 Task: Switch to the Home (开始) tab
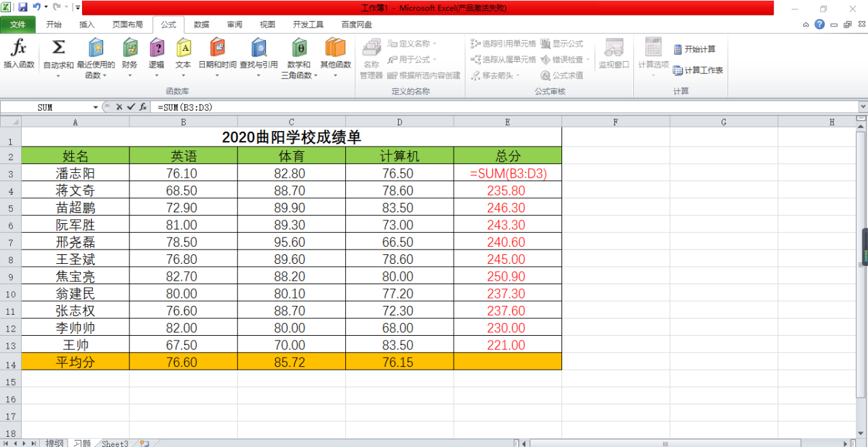click(x=54, y=24)
